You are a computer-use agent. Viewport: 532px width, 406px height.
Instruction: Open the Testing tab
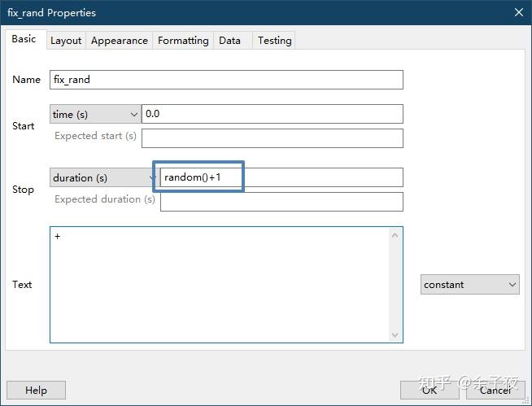click(274, 41)
